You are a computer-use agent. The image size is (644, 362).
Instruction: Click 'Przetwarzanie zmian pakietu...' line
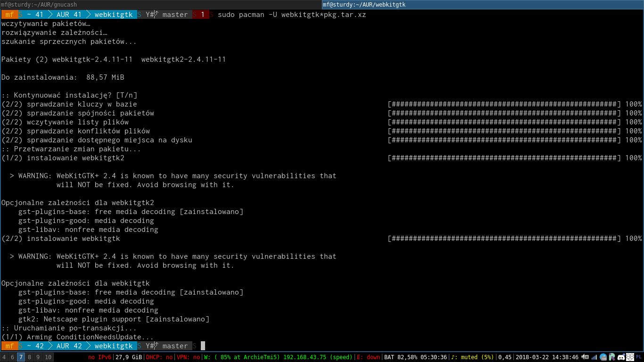(x=71, y=149)
